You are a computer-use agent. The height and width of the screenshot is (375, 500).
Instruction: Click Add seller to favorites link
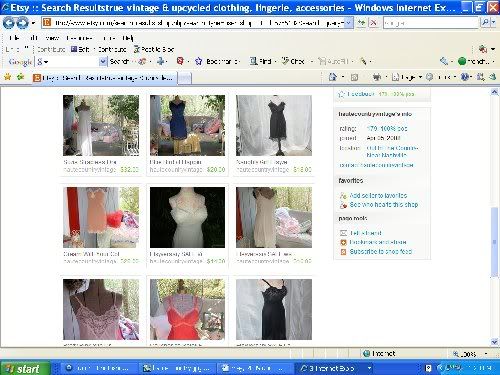pos(378,196)
